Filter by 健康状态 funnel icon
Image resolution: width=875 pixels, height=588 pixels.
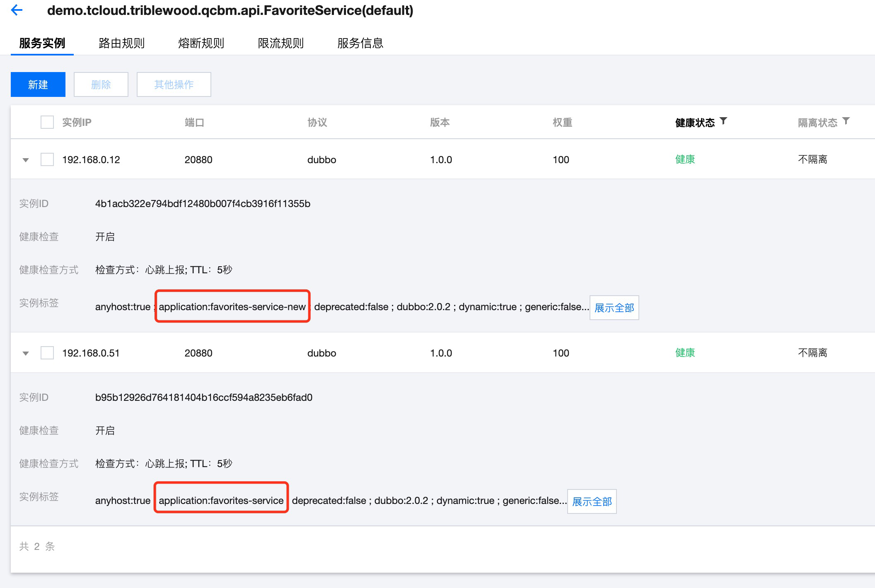[x=723, y=121]
